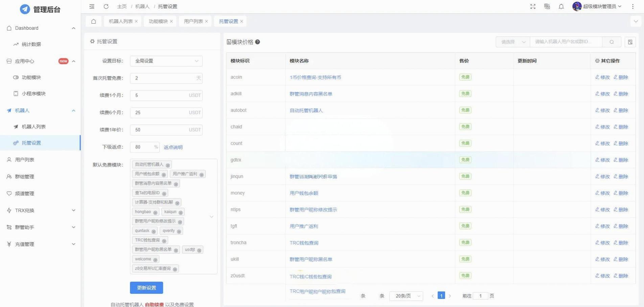Open the 返点说明 link

coord(173,147)
